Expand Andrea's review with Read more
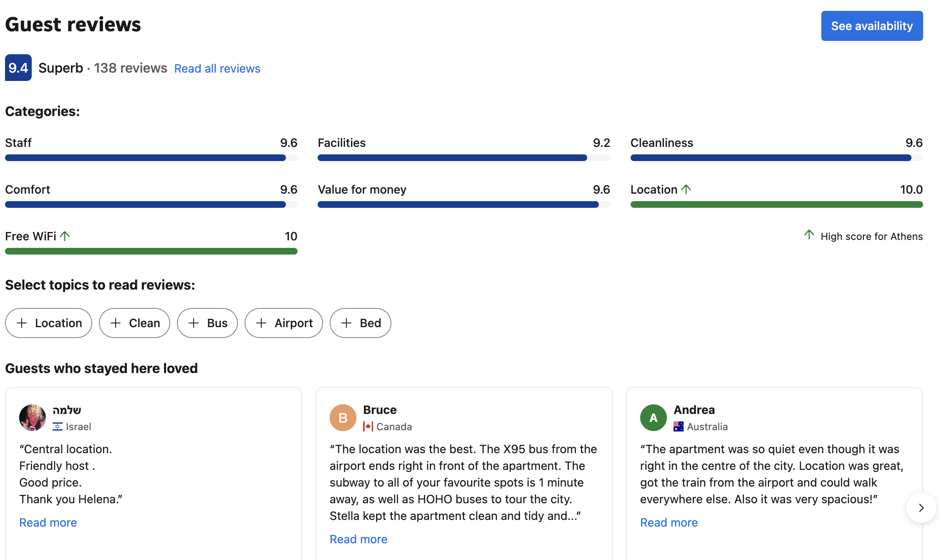Image resolution: width=939 pixels, height=560 pixels. (669, 522)
